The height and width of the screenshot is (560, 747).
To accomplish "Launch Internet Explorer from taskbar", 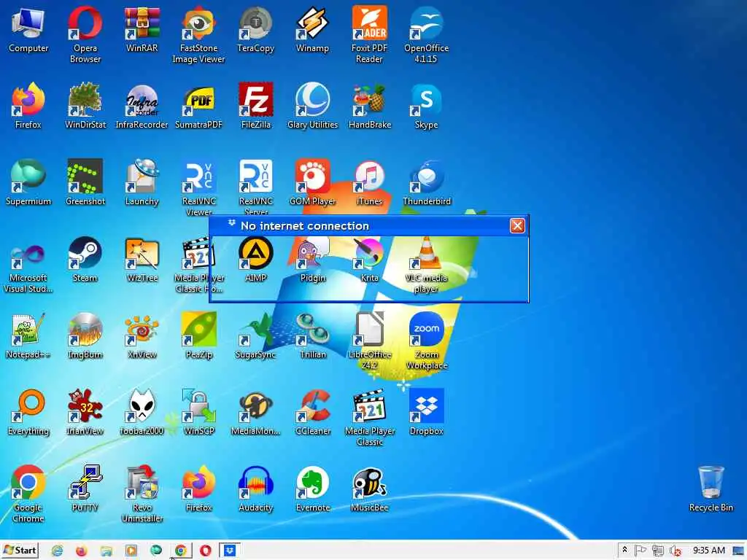I will coord(57,551).
